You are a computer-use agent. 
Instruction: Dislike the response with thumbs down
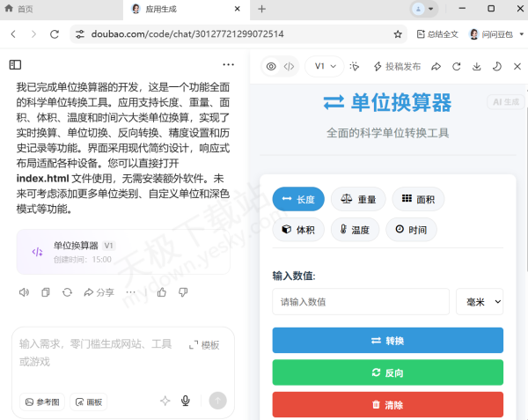[x=183, y=292]
